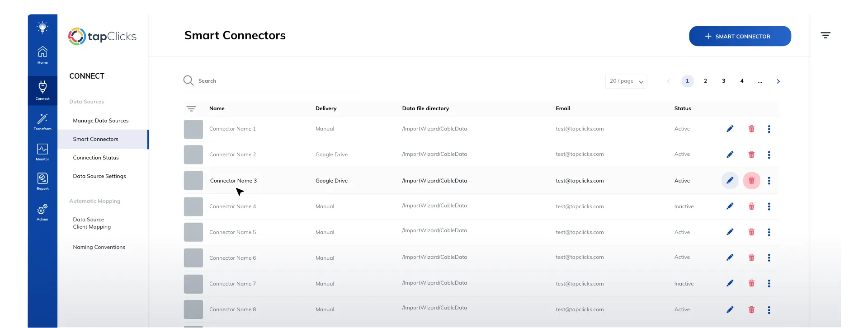Open Naming Conventions menu item
This screenshot has height=328, width=868.
[x=99, y=247]
